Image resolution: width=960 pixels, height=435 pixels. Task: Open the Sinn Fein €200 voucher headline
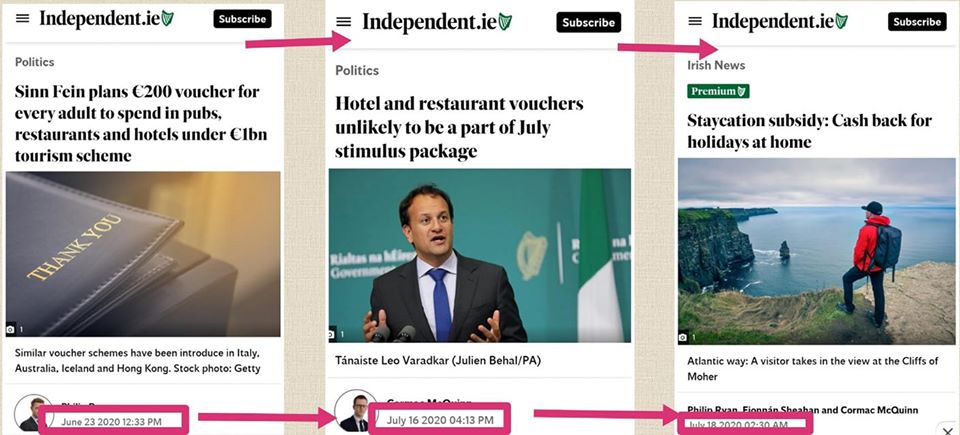(x=141, y=124)
